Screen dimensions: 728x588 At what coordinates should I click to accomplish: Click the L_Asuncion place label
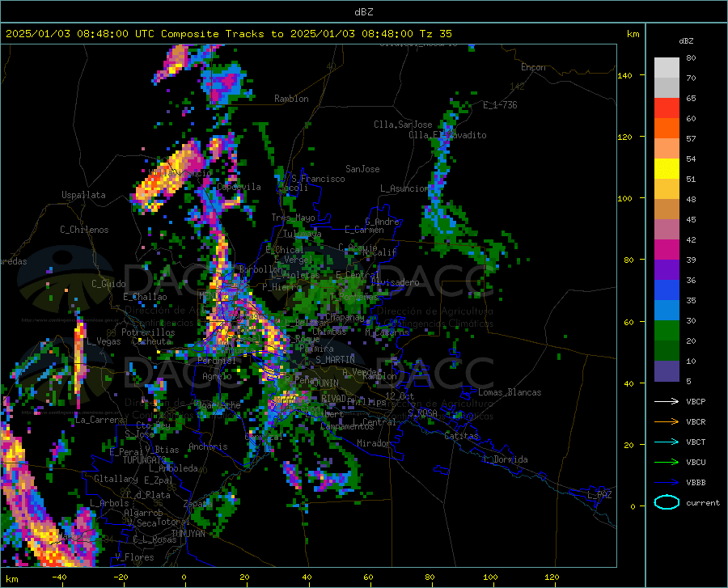(405, 188)
